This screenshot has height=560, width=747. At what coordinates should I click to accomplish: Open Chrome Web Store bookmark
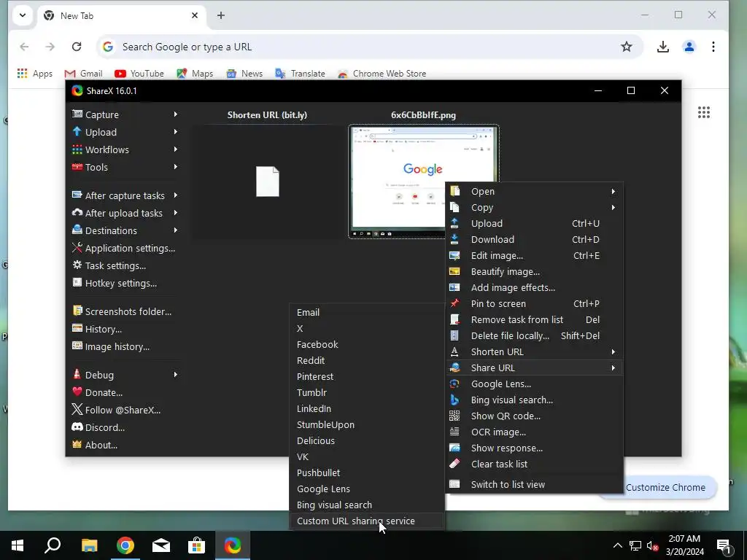pyautogui.click(x=382, y=74)
